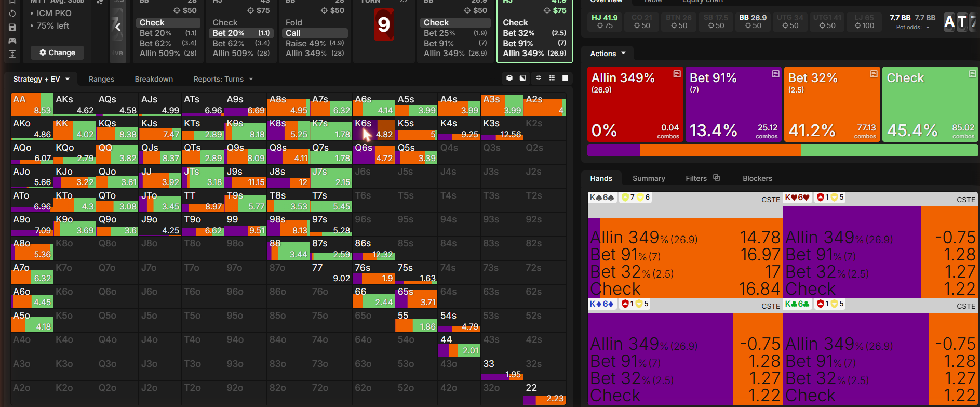The image size is (980, 407).
Task: Click the expand vertical arrows icon
Action: click(12, 54)
